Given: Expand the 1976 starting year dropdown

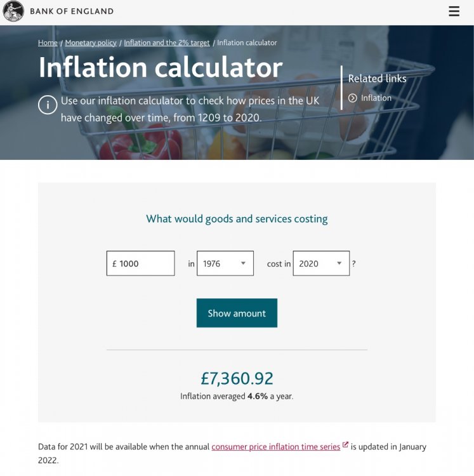Looking at the screenshot, I should coord(225,263).
